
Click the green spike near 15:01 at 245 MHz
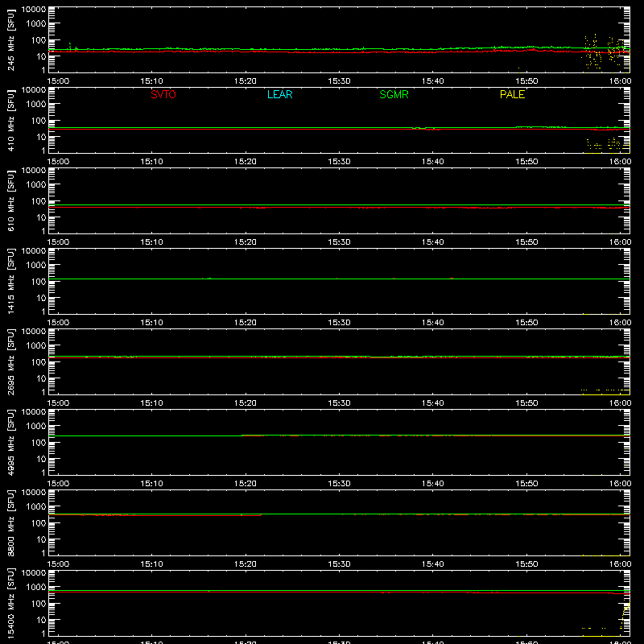(x=70, y=46)
